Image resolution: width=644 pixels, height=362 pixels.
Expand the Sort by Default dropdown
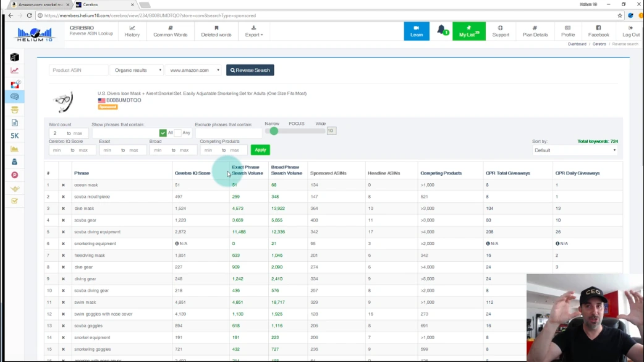pyautogui.click(x=575, y=150)
